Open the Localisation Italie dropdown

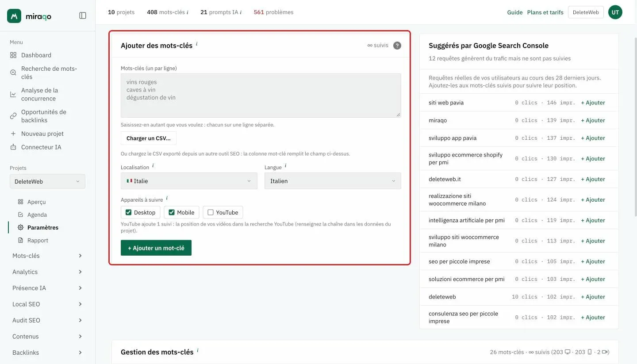pyautogui.click(x=189, y=181)
